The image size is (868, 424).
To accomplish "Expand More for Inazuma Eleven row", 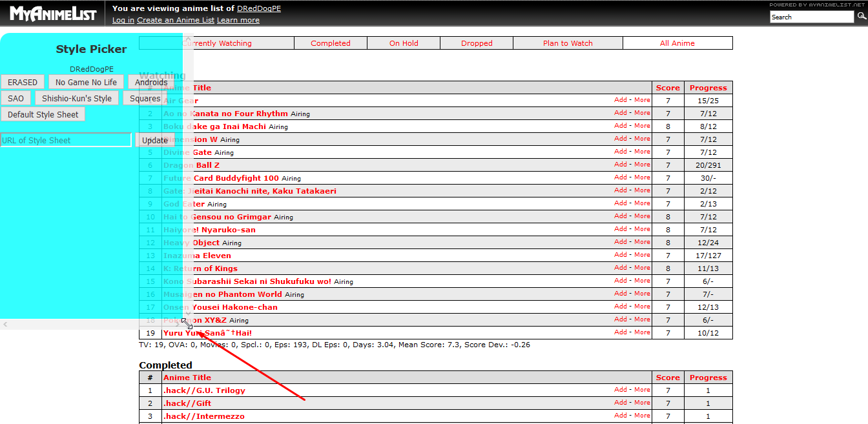I will tap(642, 255).
